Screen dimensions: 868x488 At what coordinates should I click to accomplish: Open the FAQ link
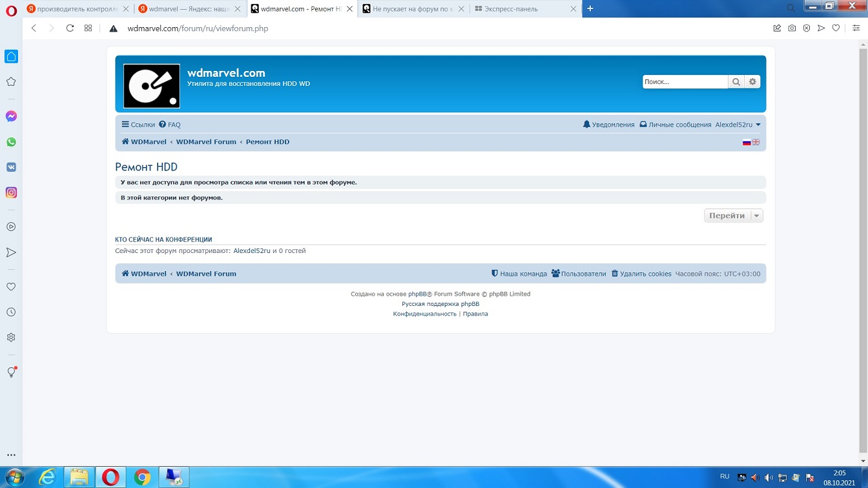click(170, 125)
